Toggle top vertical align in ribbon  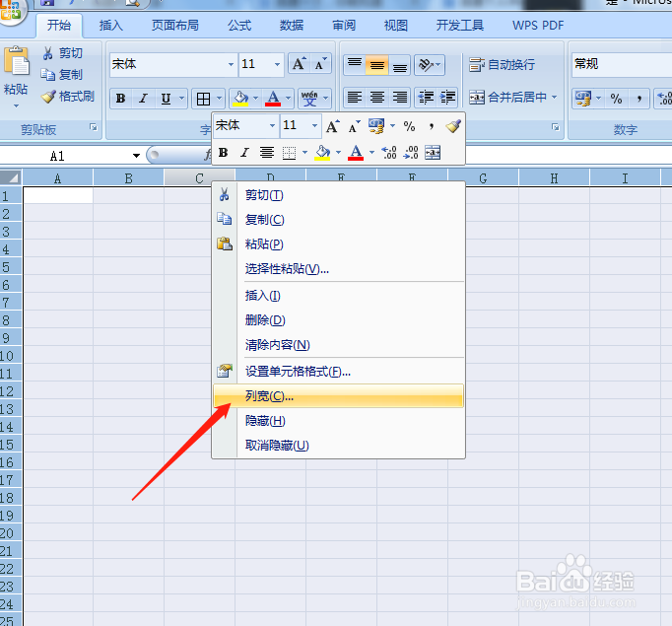[355, 65]
